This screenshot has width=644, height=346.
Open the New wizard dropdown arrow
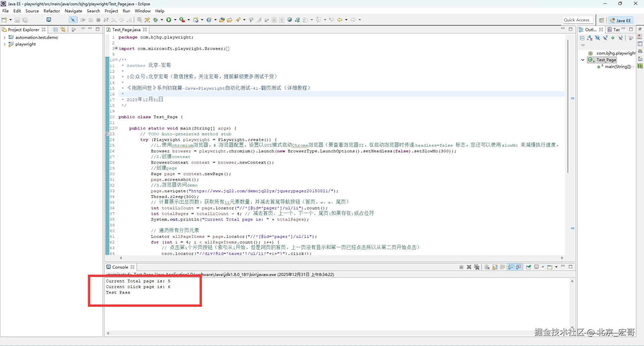[x=10, y=20]
